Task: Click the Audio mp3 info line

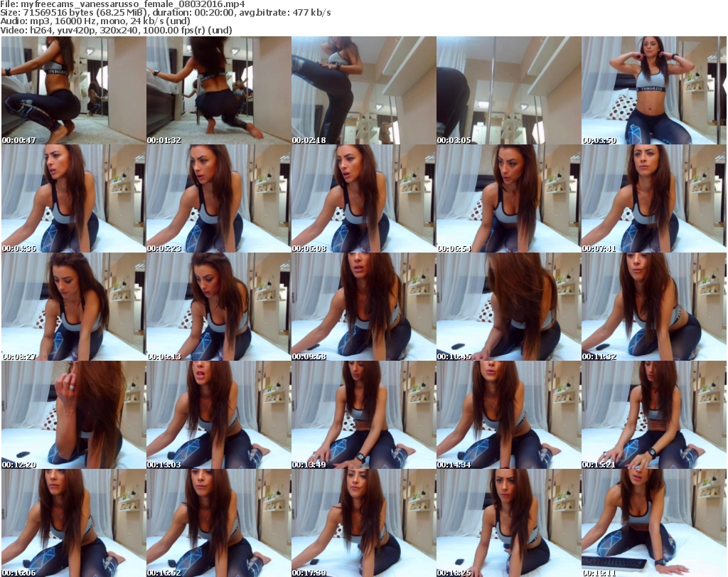Action: tap(95, 21)
